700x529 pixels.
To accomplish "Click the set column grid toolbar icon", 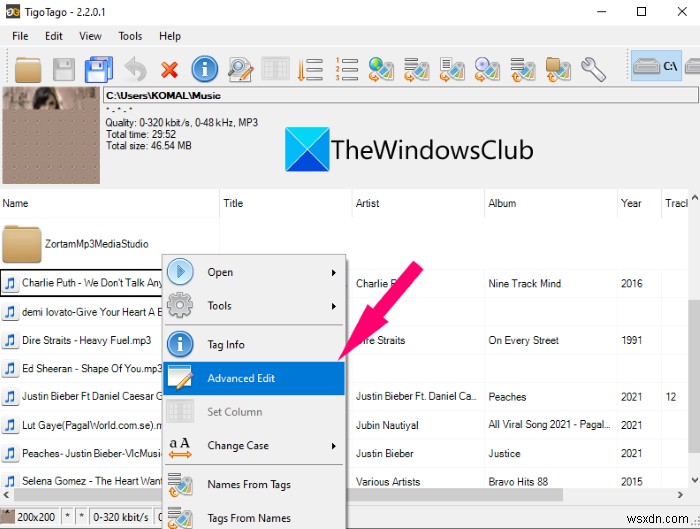I will tap(275, 69).
